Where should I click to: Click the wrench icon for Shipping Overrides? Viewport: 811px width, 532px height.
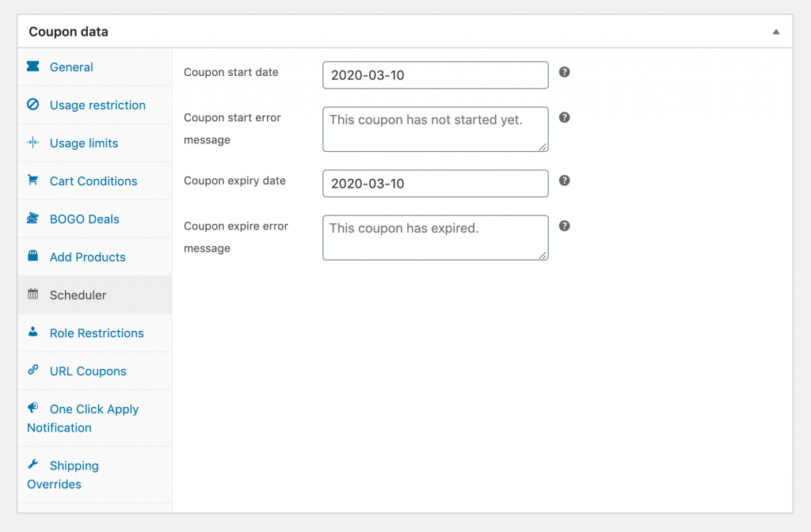click(32, 465)
